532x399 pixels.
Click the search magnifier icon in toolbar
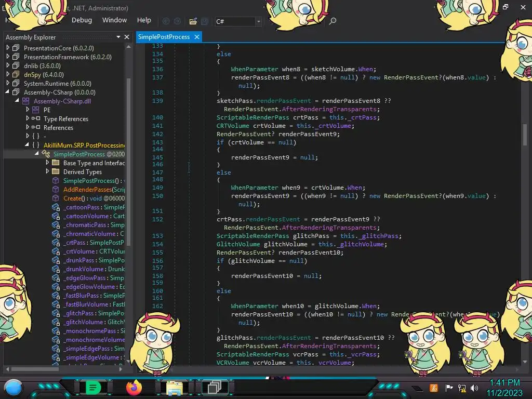pos(332,21)
